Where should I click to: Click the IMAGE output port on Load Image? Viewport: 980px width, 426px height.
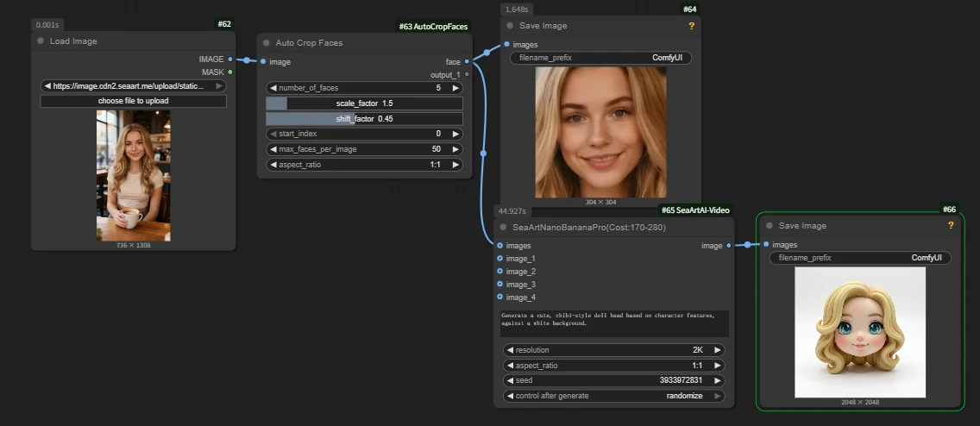230,60
